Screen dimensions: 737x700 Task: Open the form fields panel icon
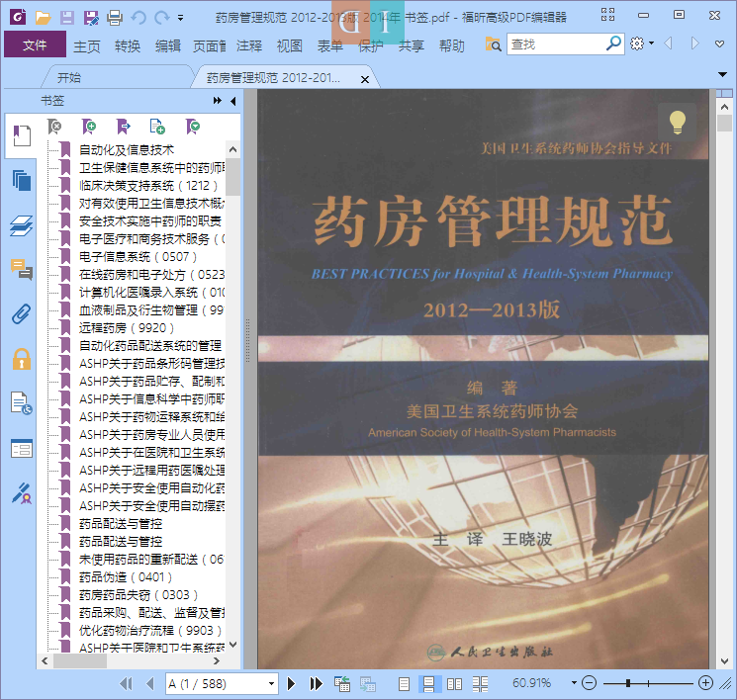pyautogui.click(x=21, y=448)
